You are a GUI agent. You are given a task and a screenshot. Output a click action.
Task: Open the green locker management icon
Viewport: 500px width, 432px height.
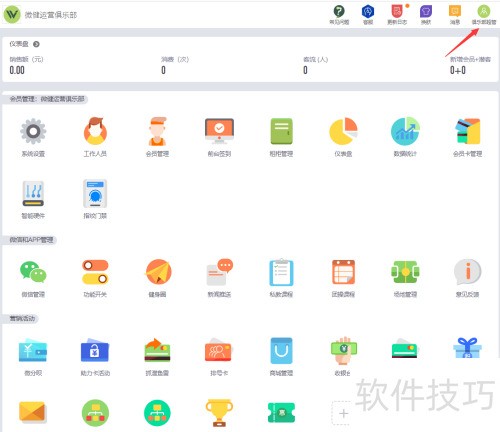[281, 131]
